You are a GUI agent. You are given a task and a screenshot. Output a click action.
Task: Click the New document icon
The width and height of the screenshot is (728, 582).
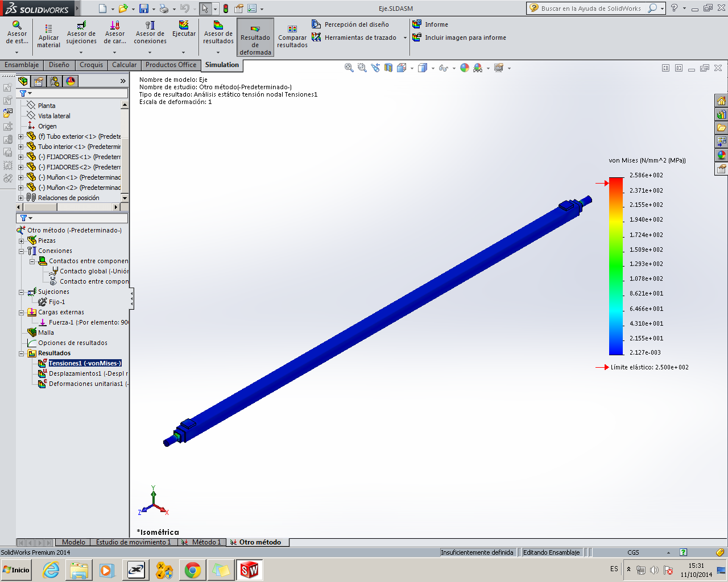coord(102,9)
